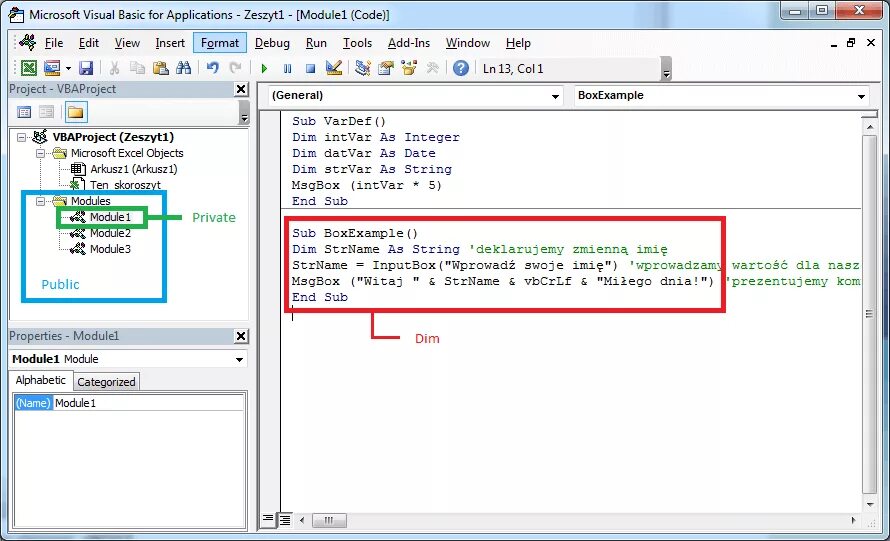Collapse the VBAProject (Zeszyt1) tree node

tap(22, 137)
